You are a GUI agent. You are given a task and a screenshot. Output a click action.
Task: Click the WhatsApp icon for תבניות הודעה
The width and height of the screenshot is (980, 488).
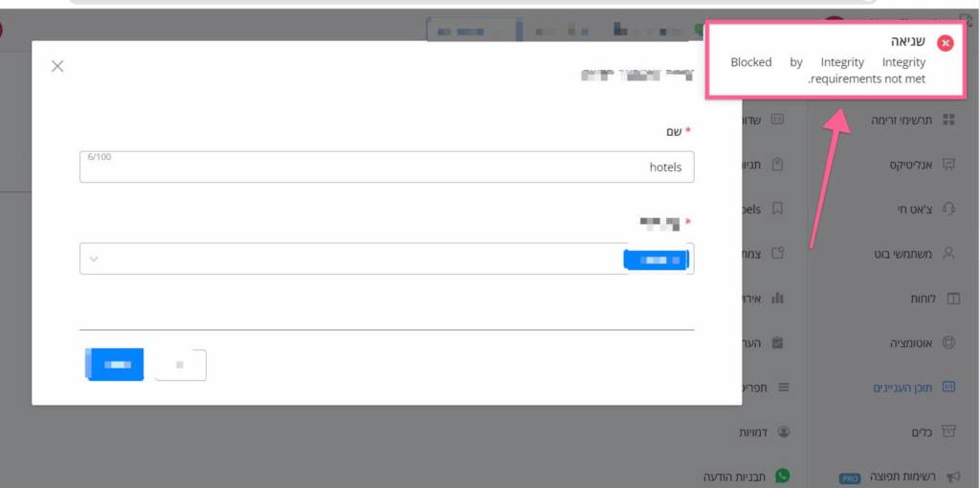pos(784,476)
